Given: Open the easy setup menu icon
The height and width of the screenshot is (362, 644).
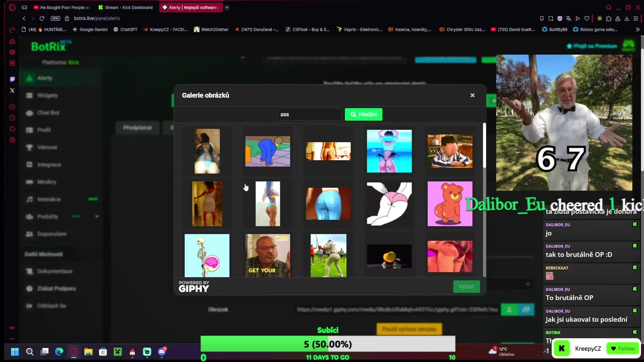Looking at the screenshot, I should tap(636, 19).
